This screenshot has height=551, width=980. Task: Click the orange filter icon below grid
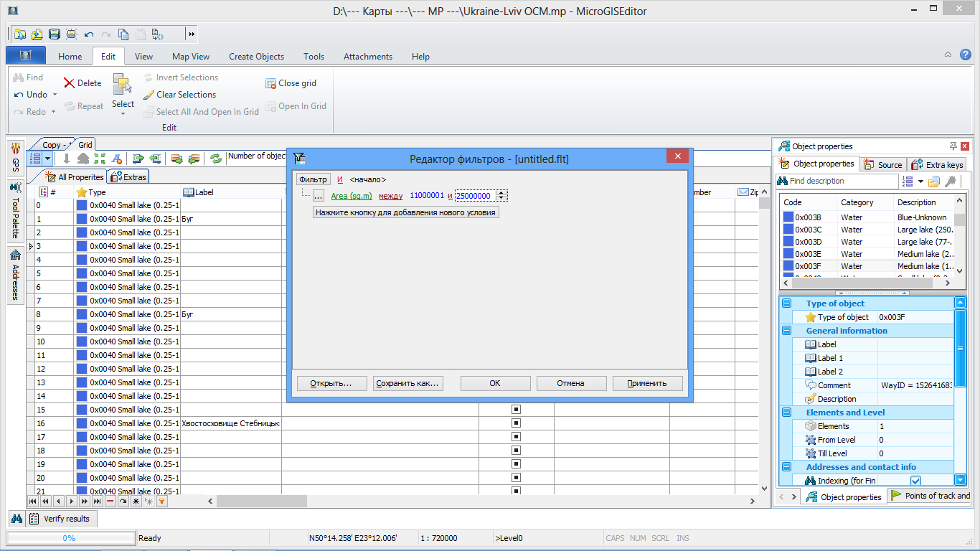point(162,501)
